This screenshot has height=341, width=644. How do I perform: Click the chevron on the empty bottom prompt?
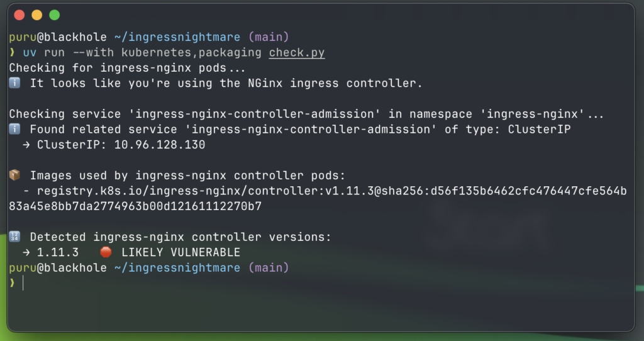[x=12, y=283]
